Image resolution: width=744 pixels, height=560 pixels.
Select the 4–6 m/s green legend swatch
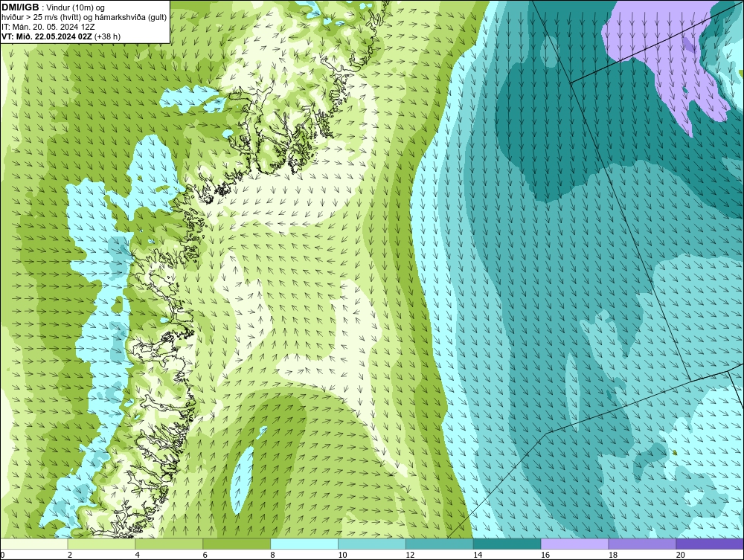(169, 544)
